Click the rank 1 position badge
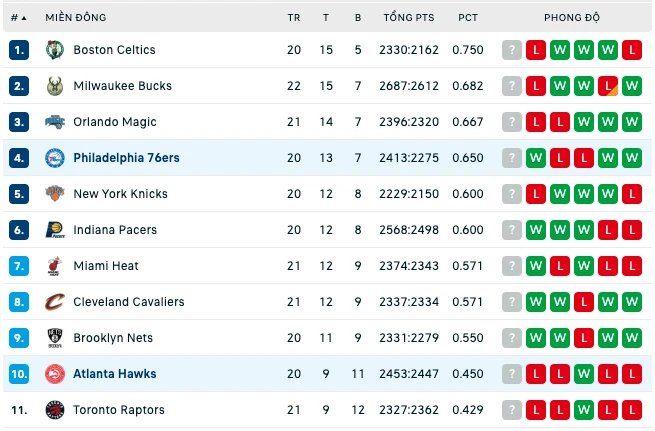Viewport: 655px width, 431px height. (19, 50)
